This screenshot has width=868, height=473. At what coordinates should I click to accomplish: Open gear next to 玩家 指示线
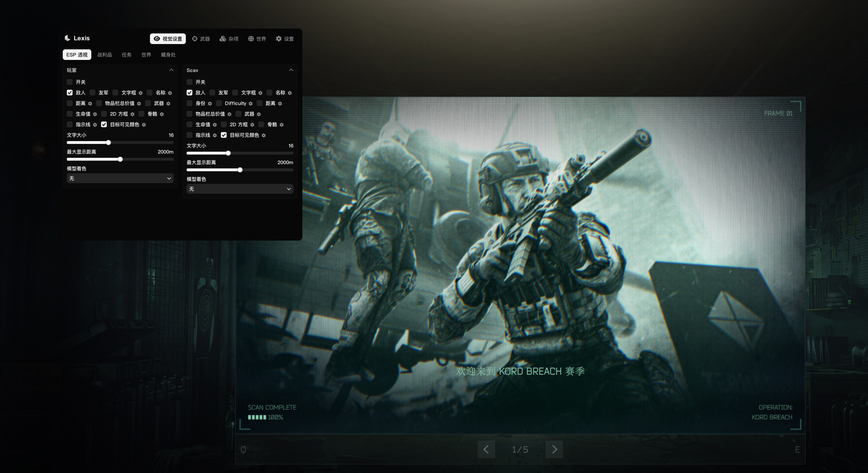pos(95,125)
